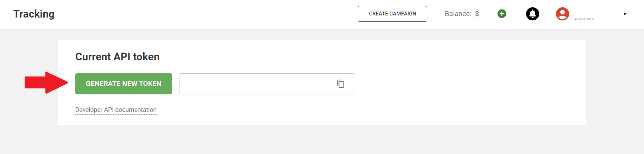Click the word documentation in the link

tap(136, 110)
